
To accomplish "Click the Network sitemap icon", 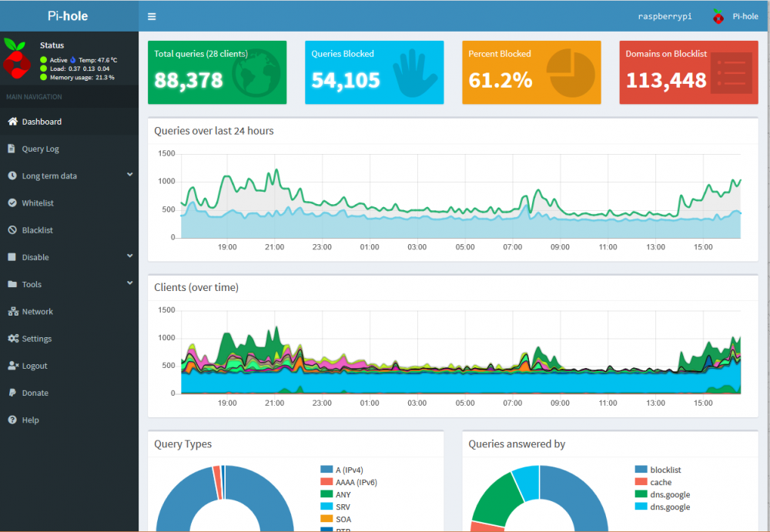I will coord(13,311).
